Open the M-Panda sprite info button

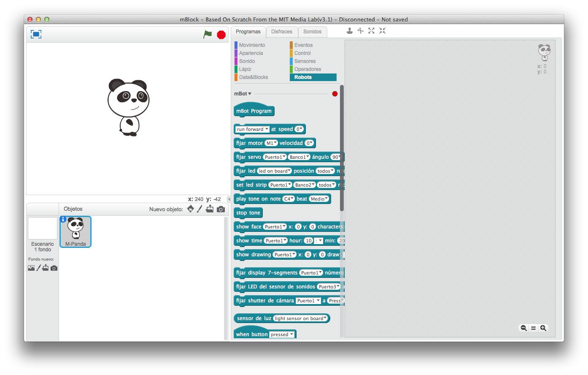(x=63, y=219)
